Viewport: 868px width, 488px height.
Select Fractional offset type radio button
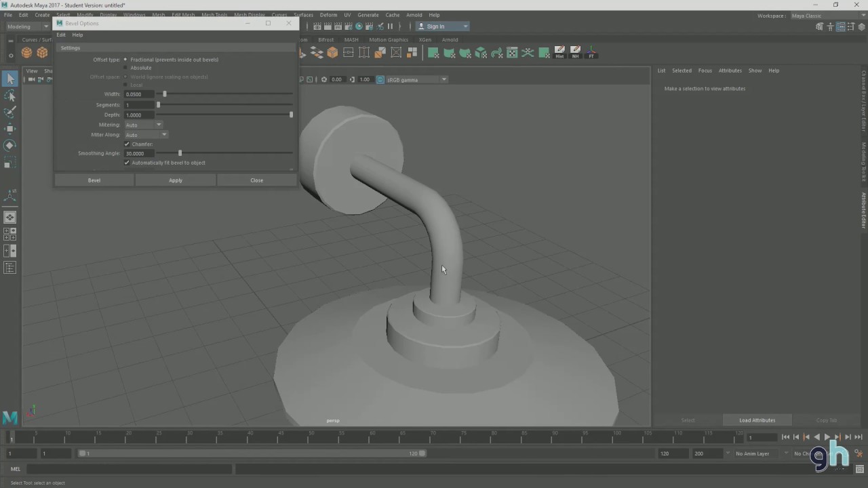[x=125, y=60]
